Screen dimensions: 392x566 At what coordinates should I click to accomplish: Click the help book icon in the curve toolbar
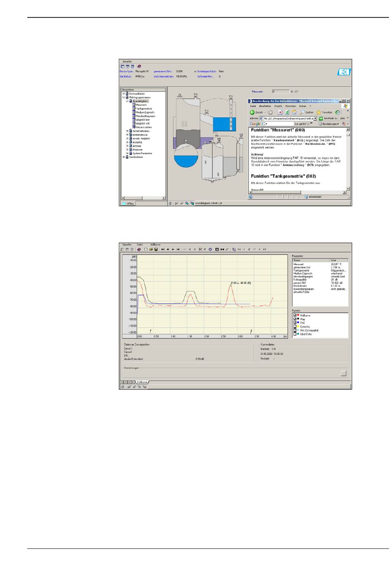139,250
